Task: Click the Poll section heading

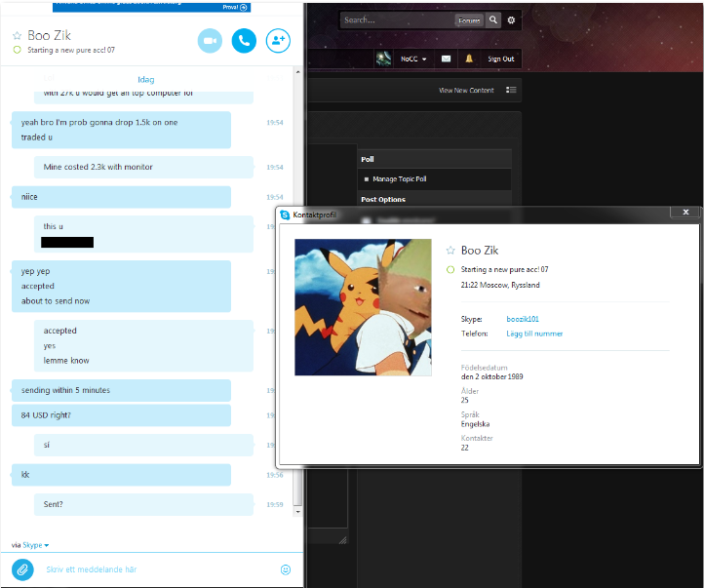Action: point(368,159)
